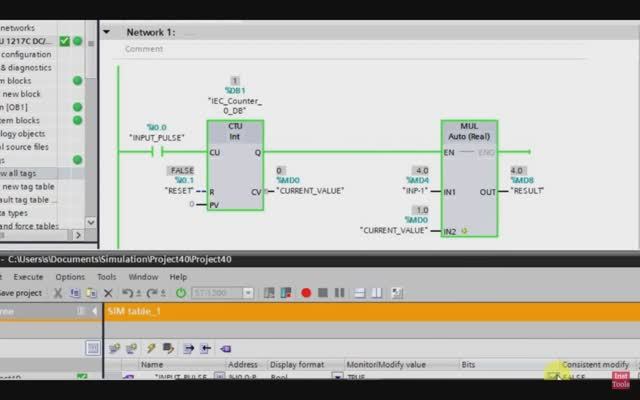640x400 pixels.
Task: Select 'new tag table' in project tree
Action: 28,187
